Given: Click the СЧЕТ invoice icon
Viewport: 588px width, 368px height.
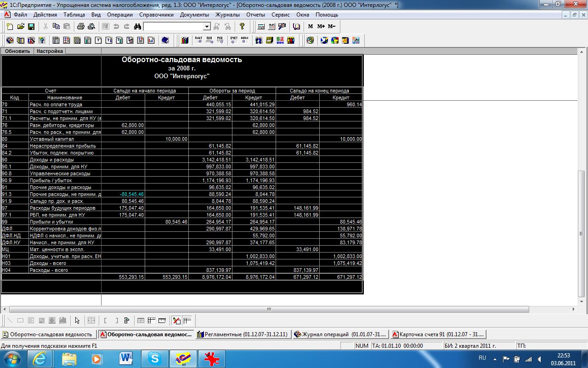Looking at the screenshot, I should pyautogui.click(x=234, y=40).
